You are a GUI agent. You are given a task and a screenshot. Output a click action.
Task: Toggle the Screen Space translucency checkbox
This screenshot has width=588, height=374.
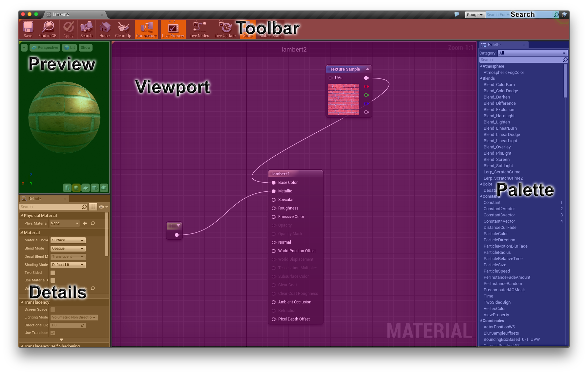(53, 309)
